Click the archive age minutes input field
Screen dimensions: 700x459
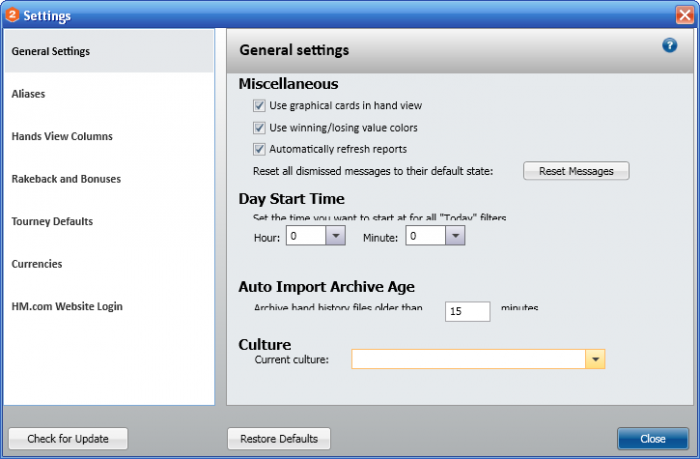[x=467, y=311]
